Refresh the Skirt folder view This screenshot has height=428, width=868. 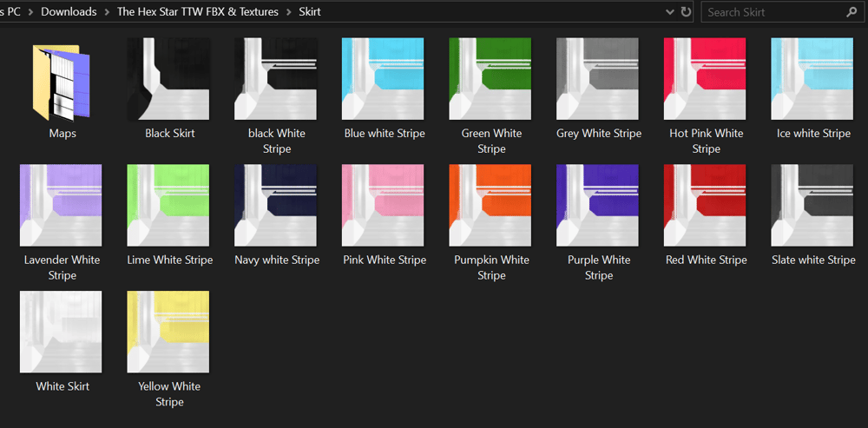(x=686, y=11)
